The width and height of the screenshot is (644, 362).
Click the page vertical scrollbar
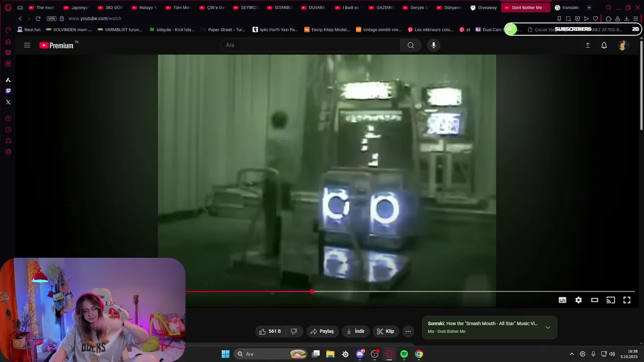coord(641,85)
